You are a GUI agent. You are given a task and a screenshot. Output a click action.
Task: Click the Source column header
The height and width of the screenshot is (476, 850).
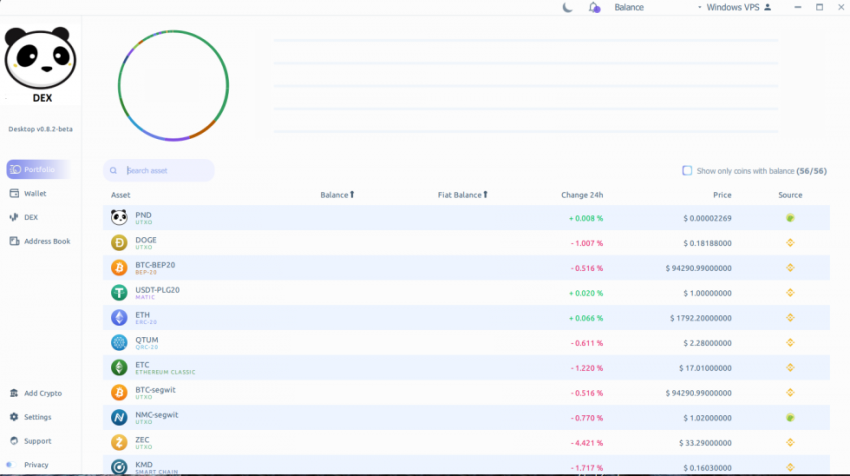[790, 195]
